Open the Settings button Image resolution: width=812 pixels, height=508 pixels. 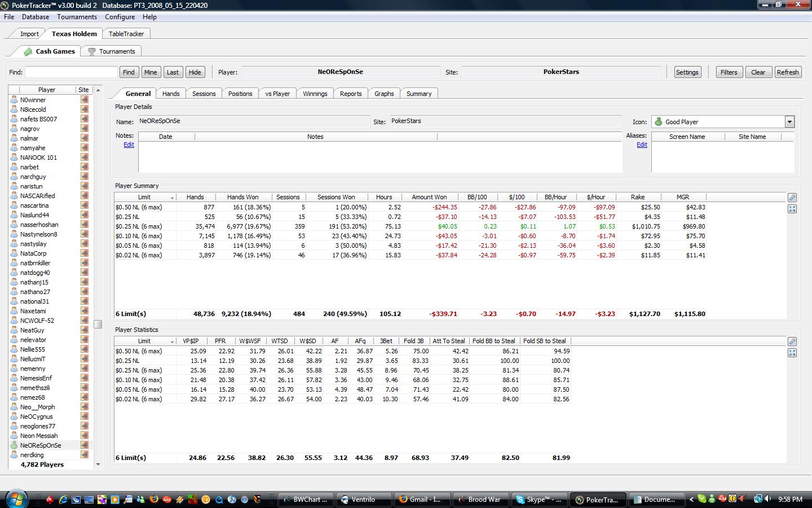click(687, 72)
